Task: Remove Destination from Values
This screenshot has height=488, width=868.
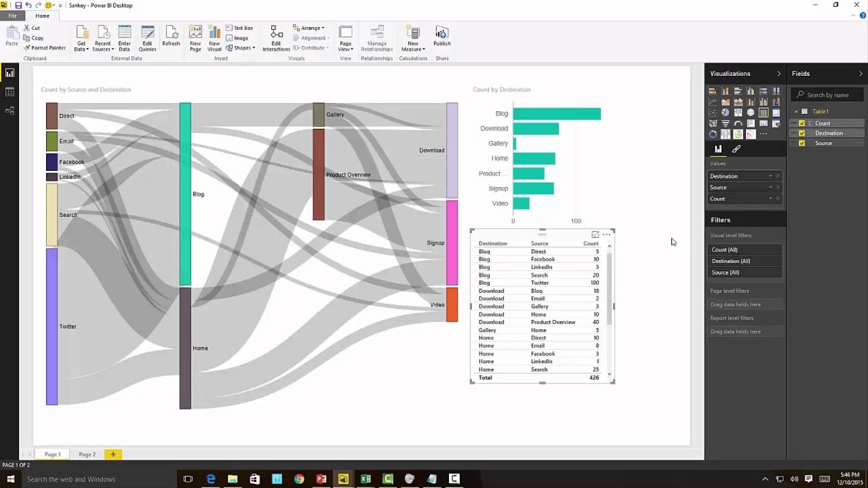Action: point(778,176)
